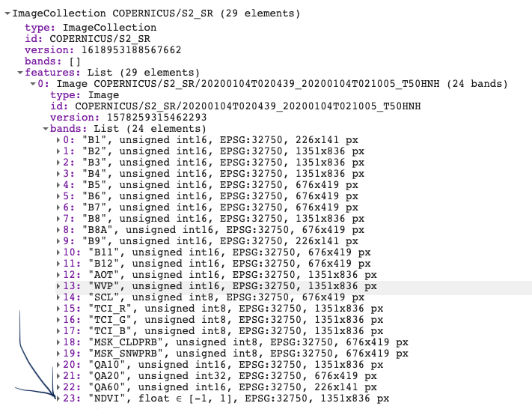This screenshot has height=409, width=532.
Task: Collapse the features list of 29 elements
Action: click(x=19, y=73)
